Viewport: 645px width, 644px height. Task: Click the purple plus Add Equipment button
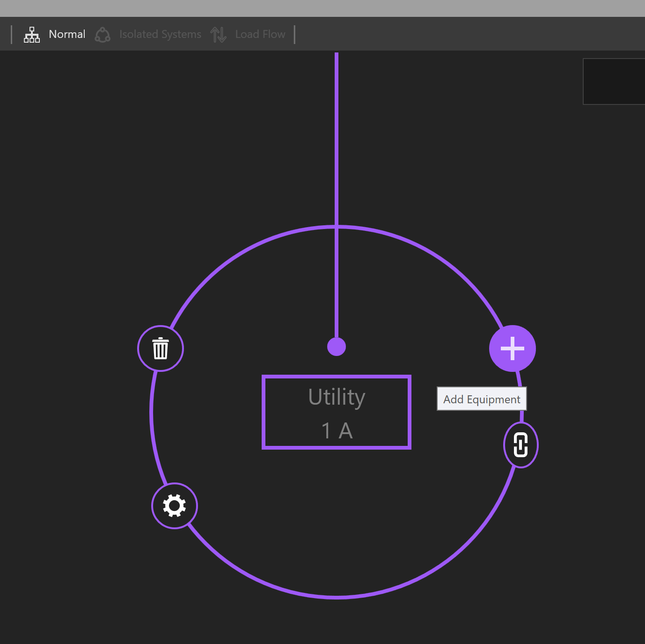click(x=513, y=348)
